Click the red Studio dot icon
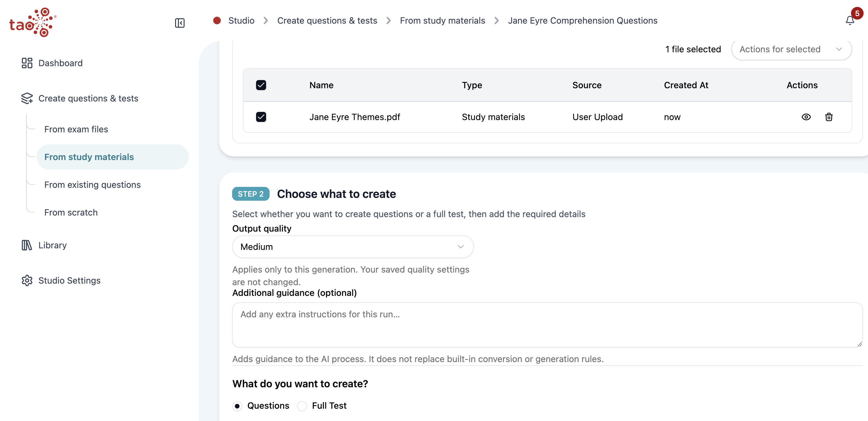The height and width of the screenshot is (421, 868). (x=217, y=20)
